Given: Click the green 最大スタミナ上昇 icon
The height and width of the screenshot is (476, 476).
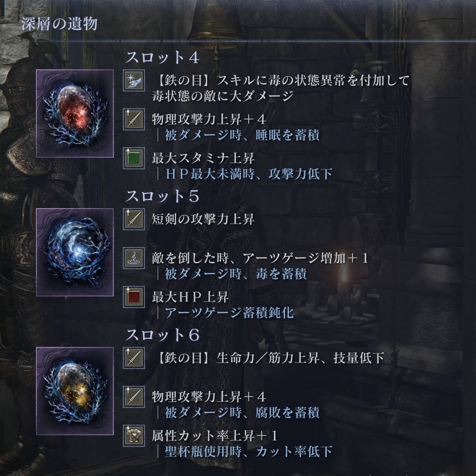Looking at the screenshot, I should coord(134,158).
